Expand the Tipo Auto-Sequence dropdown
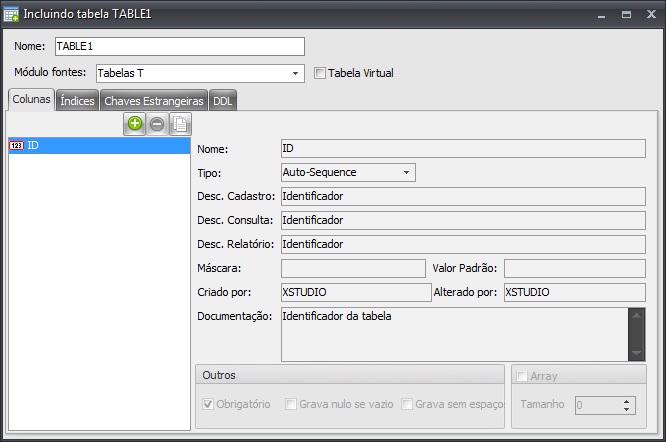The height and width of the screenshot is (442, 666). tap(406, 172)
